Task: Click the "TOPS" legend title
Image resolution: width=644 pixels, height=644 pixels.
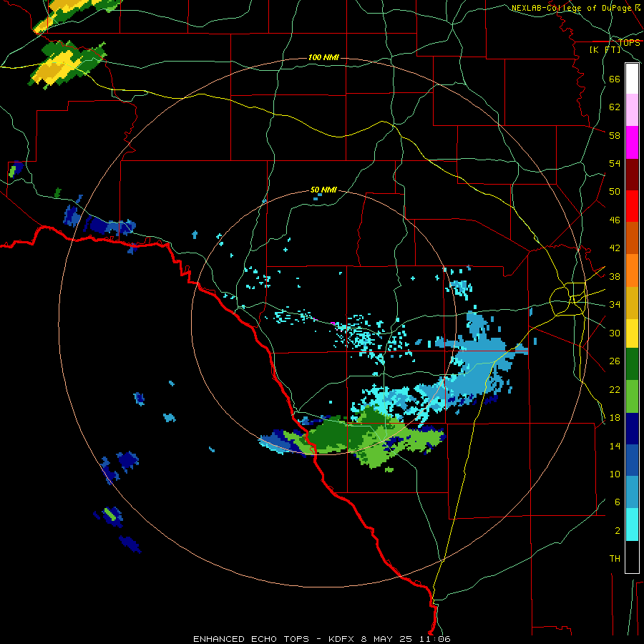Action: (629, 43)
